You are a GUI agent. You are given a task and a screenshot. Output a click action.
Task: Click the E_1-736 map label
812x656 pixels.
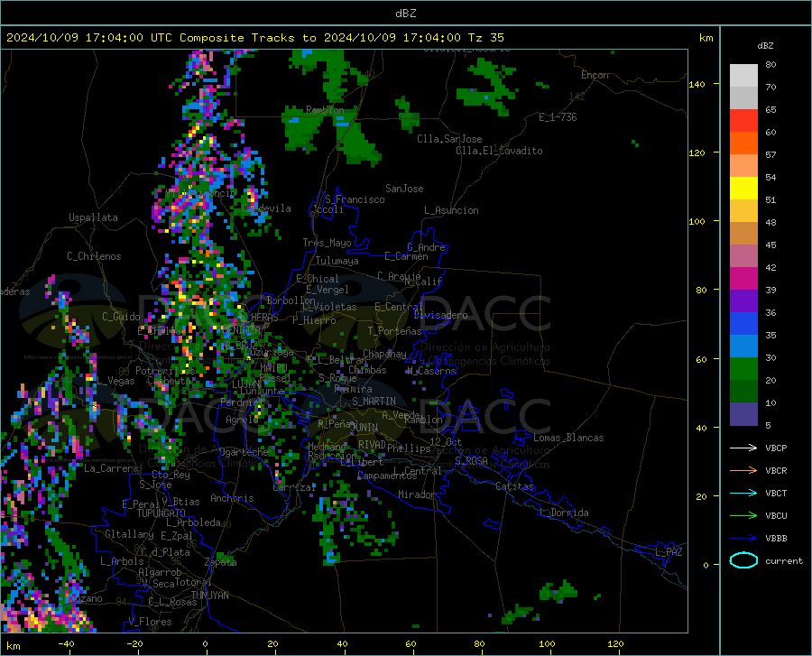(x=558, y=117)
